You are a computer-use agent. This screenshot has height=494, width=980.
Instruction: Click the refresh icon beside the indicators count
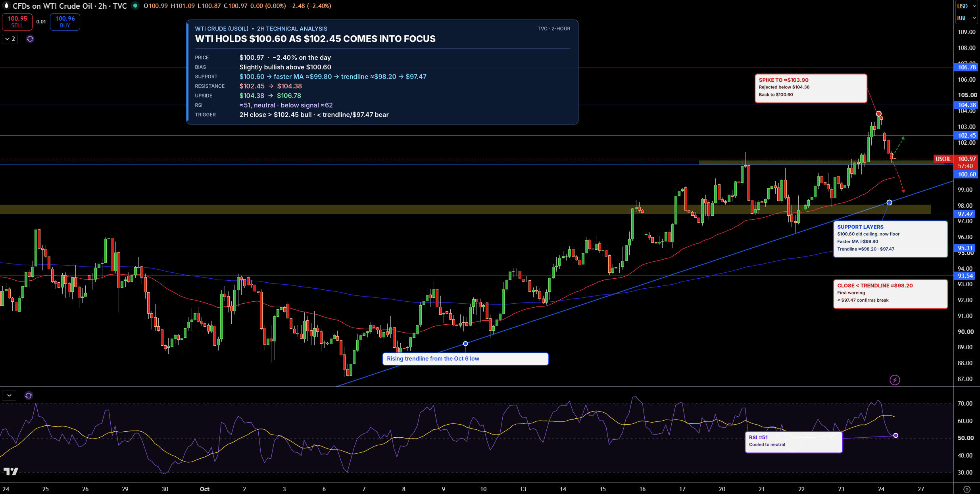point(30,39)
